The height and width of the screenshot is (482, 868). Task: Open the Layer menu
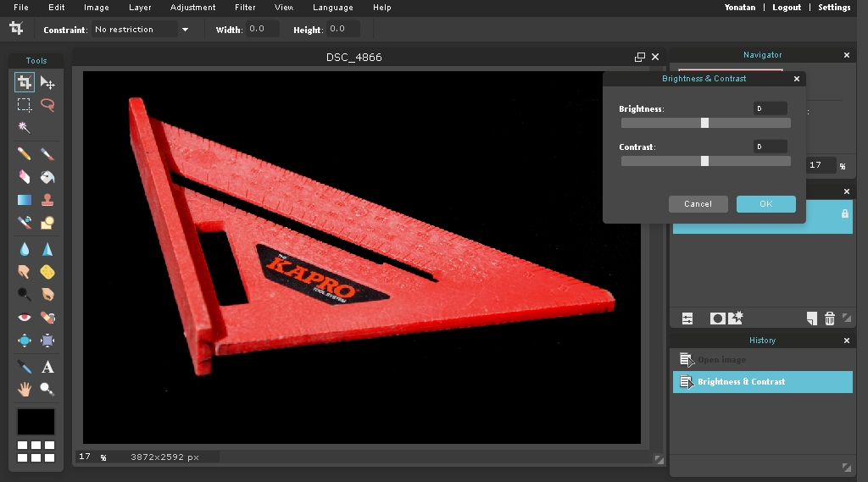(x=140, y=7)
